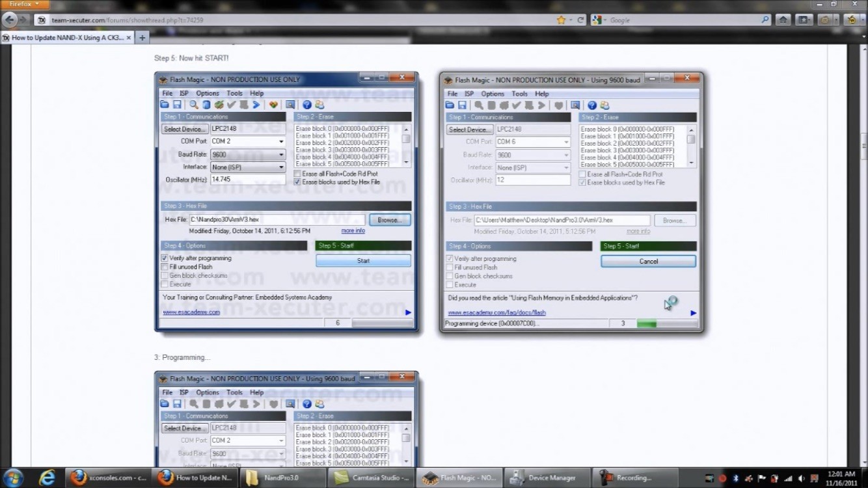Open the Tools menu in the Cancel-button Flash Magic window

[x=520, y=94]
